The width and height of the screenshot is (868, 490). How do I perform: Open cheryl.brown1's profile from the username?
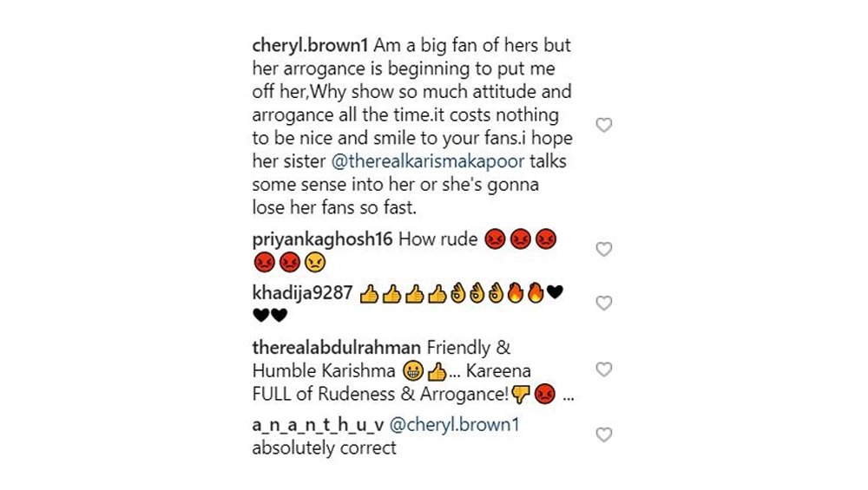(x=310, y=45)
